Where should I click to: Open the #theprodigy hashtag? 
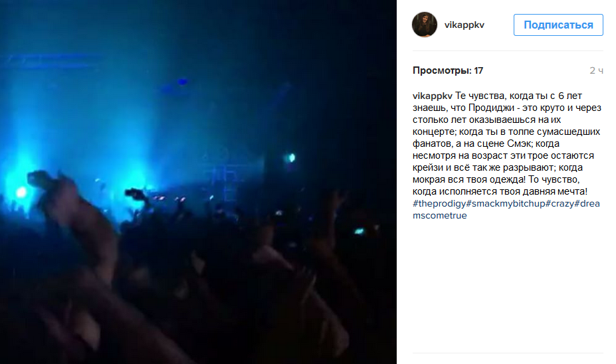pos(439,203)
